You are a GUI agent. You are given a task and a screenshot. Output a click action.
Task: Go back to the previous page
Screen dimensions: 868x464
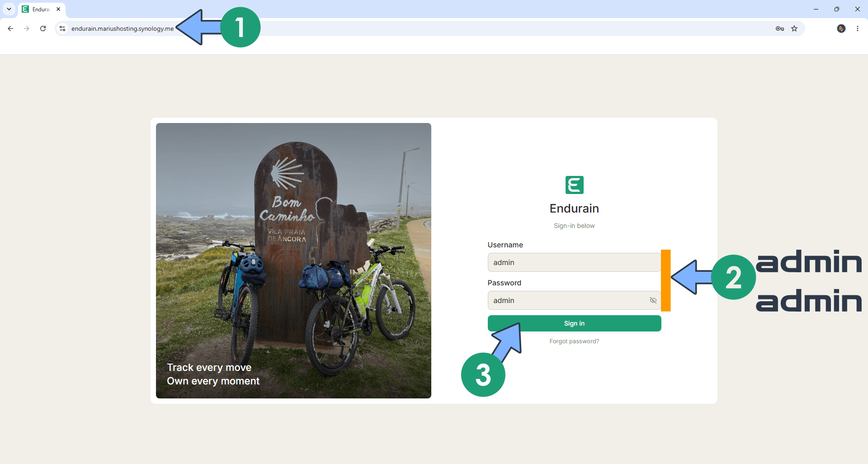pyautogui.click(x=10, y=28)
